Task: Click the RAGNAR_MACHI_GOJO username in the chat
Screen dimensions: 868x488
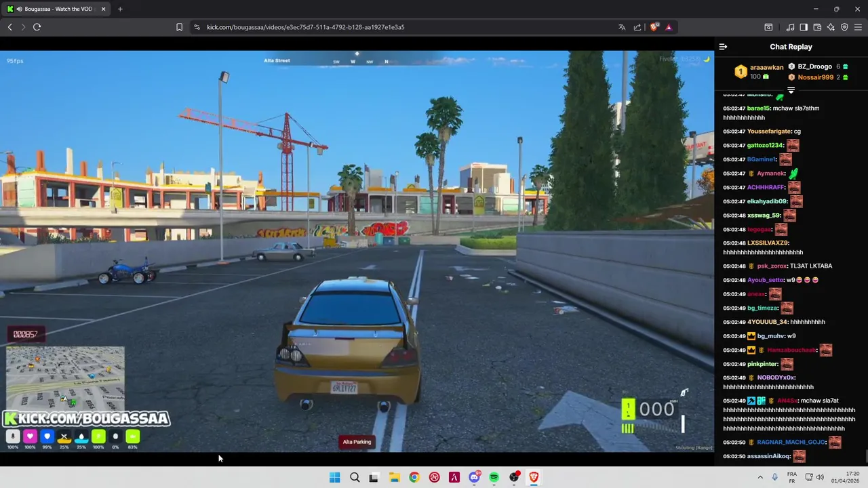Action: pyautogui.click(x=791, y=443)
